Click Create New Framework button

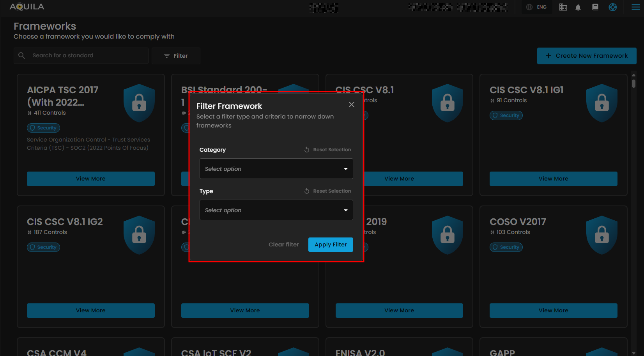(x=586, y=56)
